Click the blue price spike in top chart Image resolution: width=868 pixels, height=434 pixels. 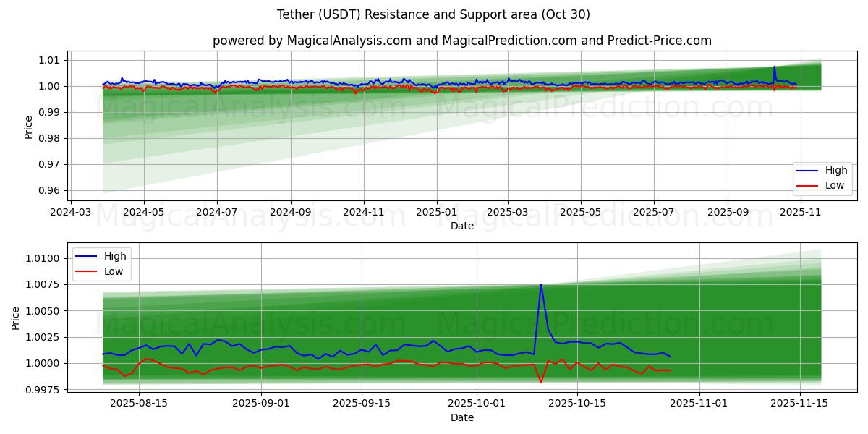click(774, 67)
